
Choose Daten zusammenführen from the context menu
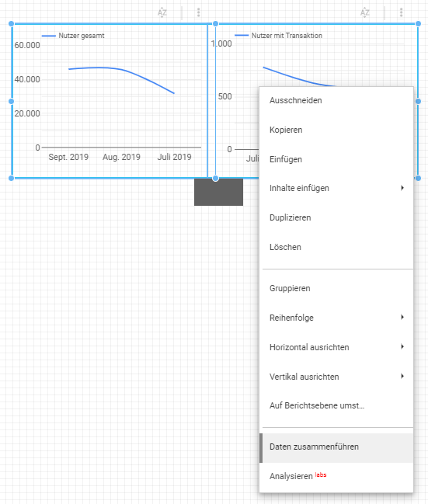(336, 448)
